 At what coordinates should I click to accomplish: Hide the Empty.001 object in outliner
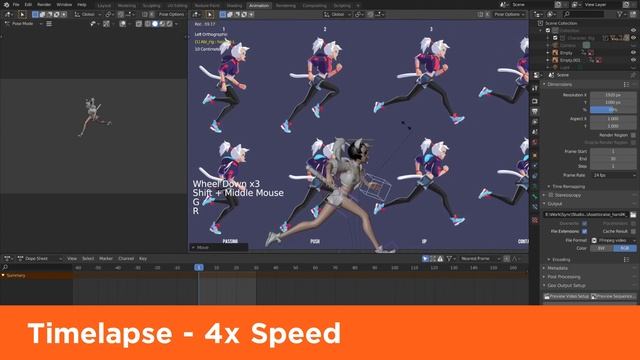click(x=633, y=60)
